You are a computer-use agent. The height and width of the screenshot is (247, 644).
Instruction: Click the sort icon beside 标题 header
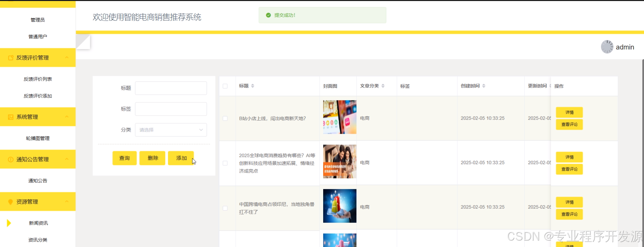click(x=253, y=86)
